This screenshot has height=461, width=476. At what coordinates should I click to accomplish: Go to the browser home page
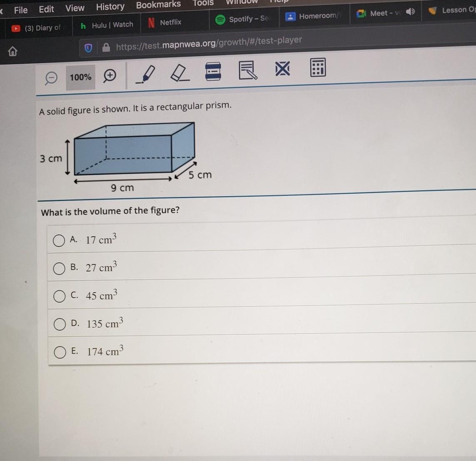[x=13, y=51]
